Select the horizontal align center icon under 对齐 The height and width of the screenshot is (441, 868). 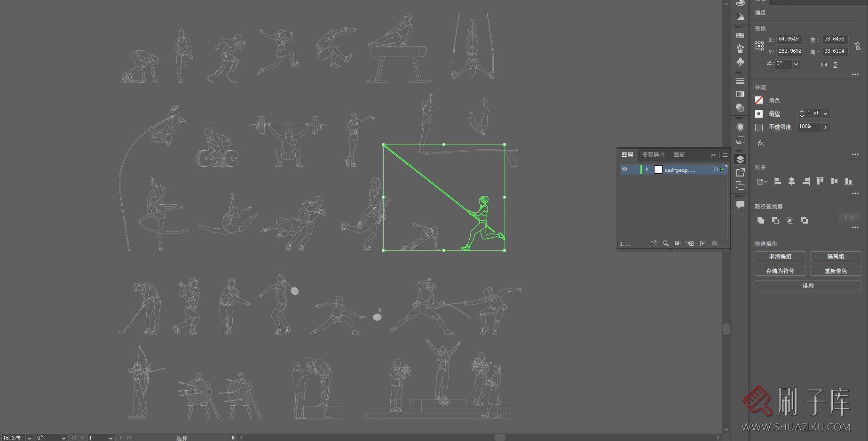[x=792, y=181]
